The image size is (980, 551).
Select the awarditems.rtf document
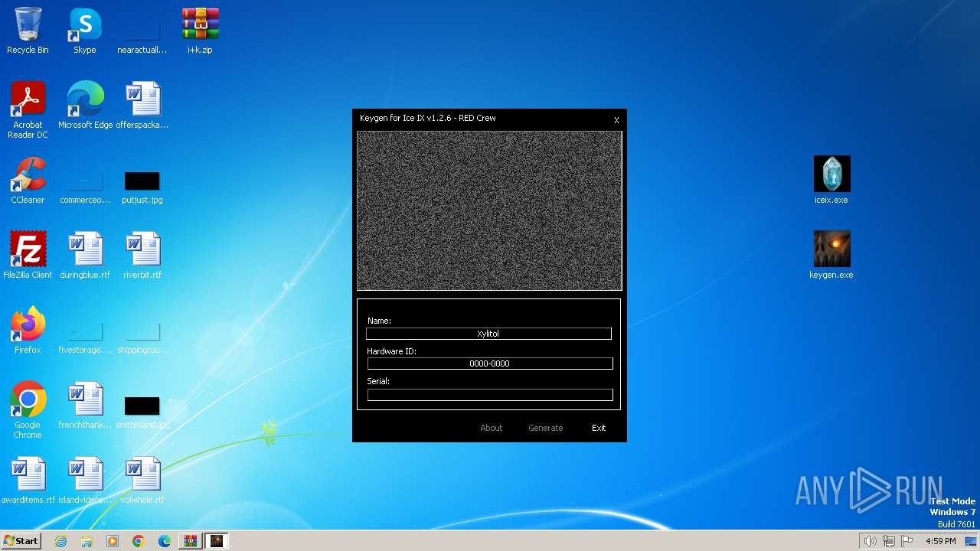[28, 481]
